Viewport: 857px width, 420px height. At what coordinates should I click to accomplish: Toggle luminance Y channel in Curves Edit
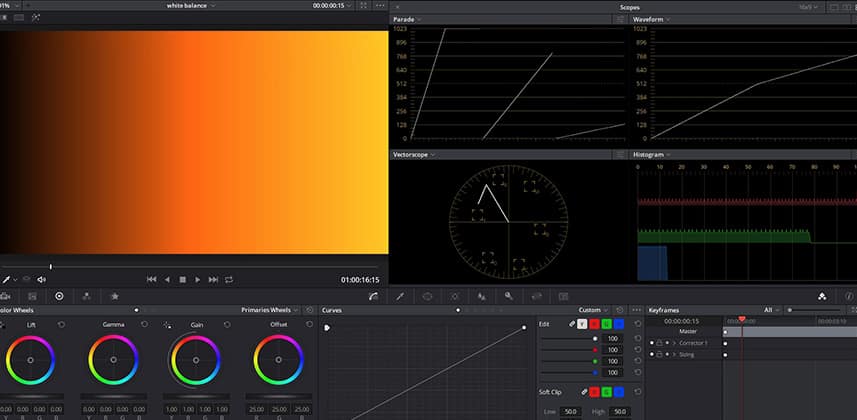tap(582, 324)
